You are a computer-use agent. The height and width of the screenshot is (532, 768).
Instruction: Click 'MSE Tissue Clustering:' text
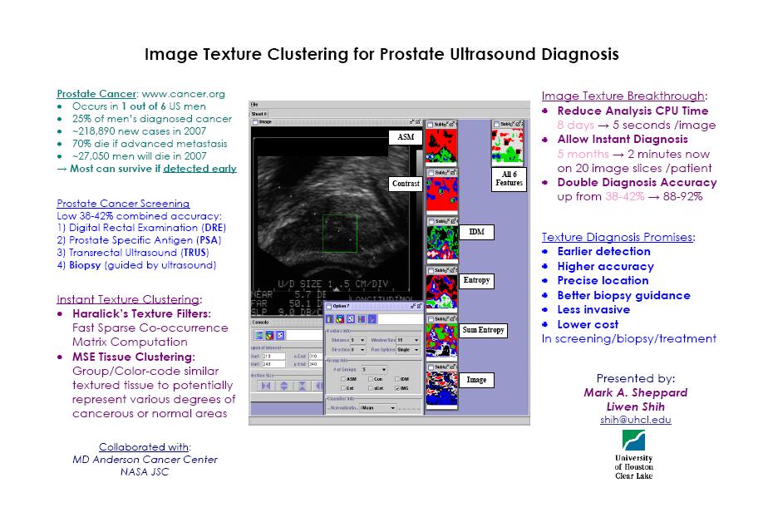tap(134, 357)
